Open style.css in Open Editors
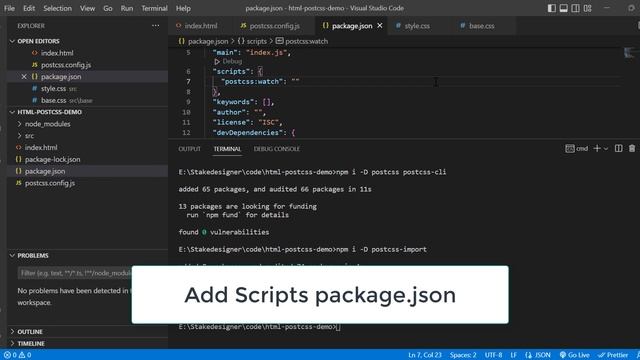The image size is (640, 360). click(53, 89)
